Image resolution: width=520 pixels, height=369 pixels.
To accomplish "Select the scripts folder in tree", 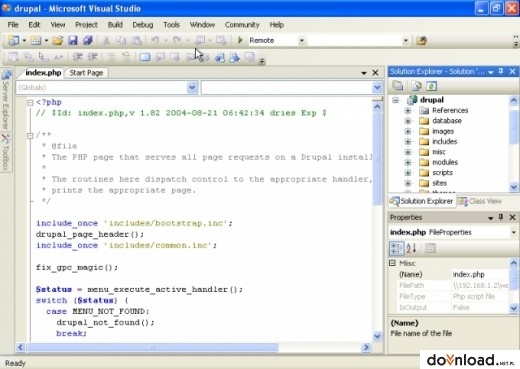I will tap(442, 173).
